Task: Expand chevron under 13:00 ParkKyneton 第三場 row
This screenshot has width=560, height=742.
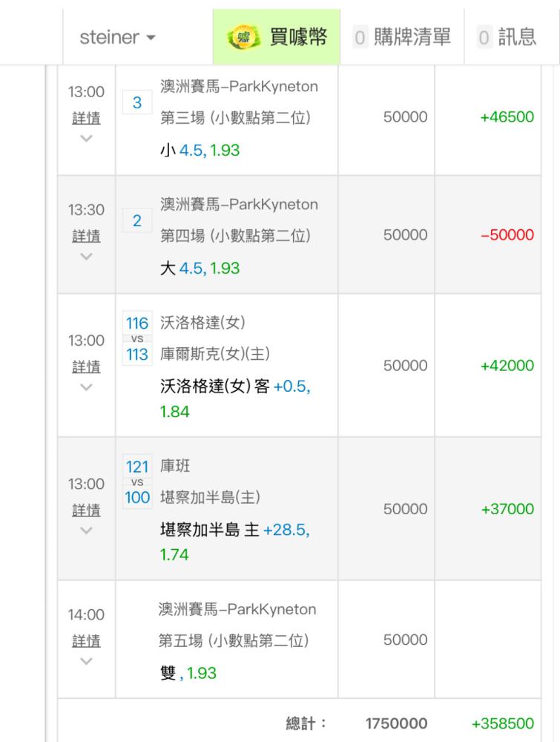Action: click(x=86, y=138)
